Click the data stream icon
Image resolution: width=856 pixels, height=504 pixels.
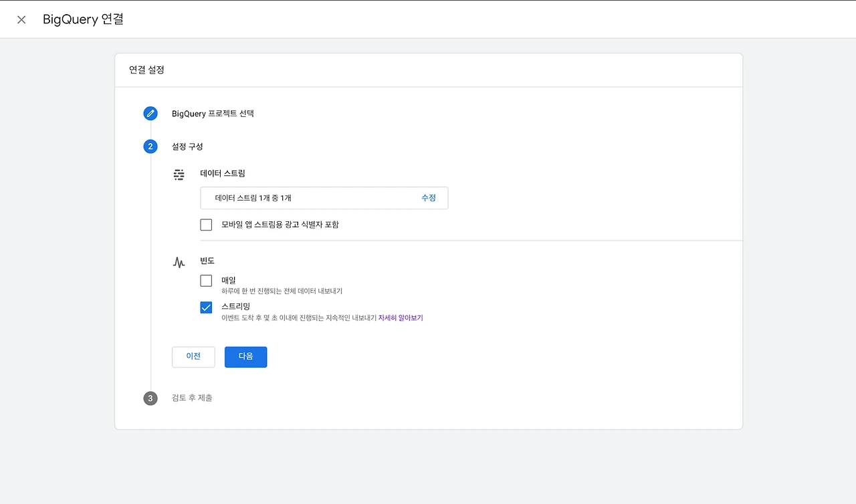[179, 174]
